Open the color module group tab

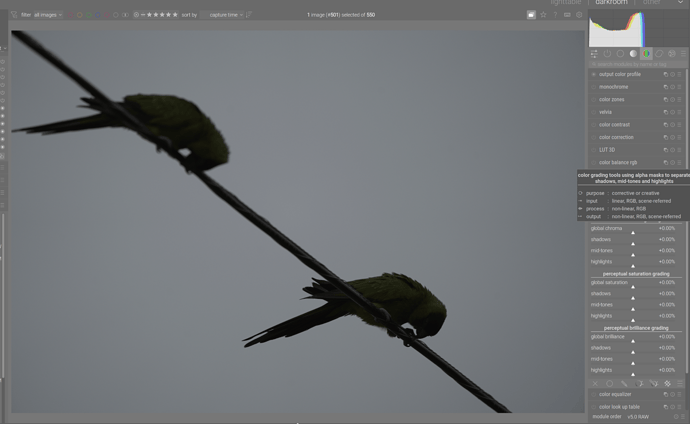point(646,54)
